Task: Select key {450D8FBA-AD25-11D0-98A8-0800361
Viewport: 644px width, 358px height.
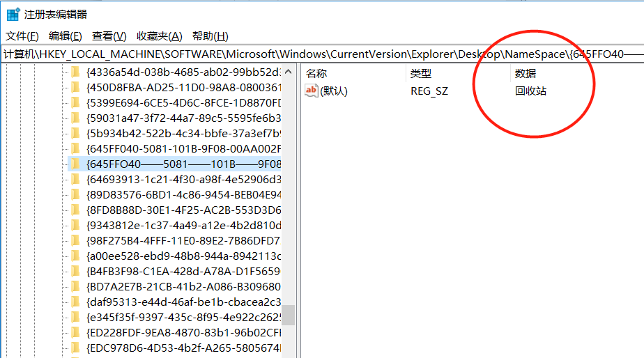Action: pyautogui.click(x=183, y=88)
